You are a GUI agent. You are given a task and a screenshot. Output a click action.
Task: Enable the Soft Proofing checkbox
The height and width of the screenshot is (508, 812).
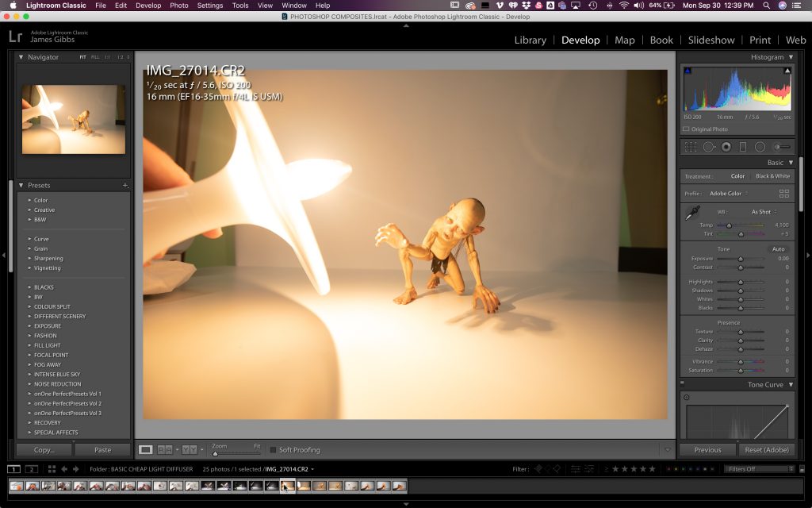[x=273, y=450]
